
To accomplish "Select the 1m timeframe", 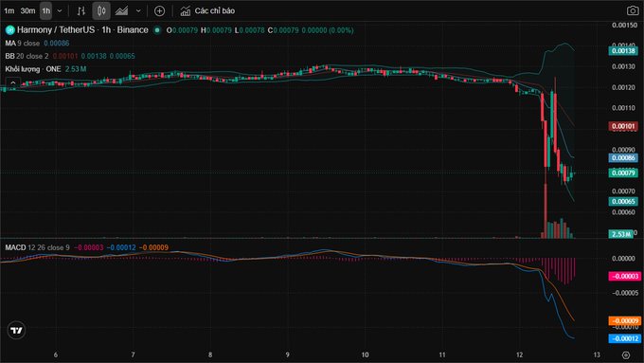I will 9,11.
